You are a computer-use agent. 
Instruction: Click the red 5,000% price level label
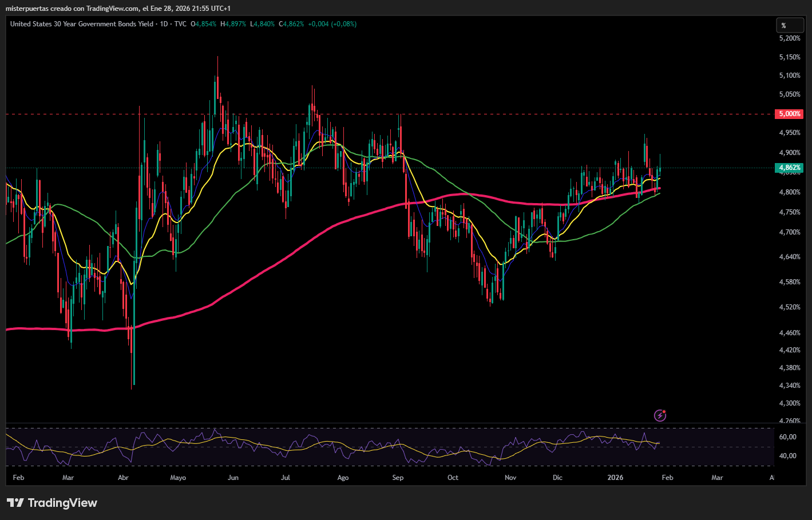pyautogui.click(x=789, y=114)
